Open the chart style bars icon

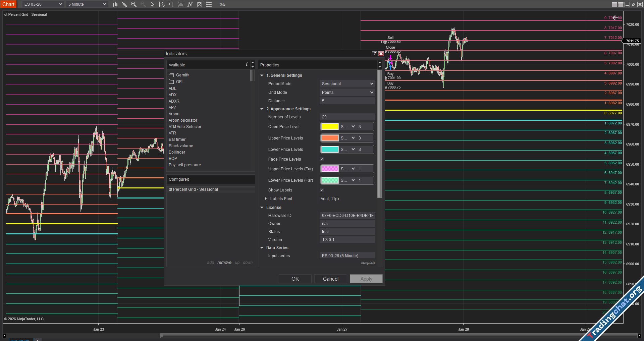pyautogui.click(x=115, y=4)
